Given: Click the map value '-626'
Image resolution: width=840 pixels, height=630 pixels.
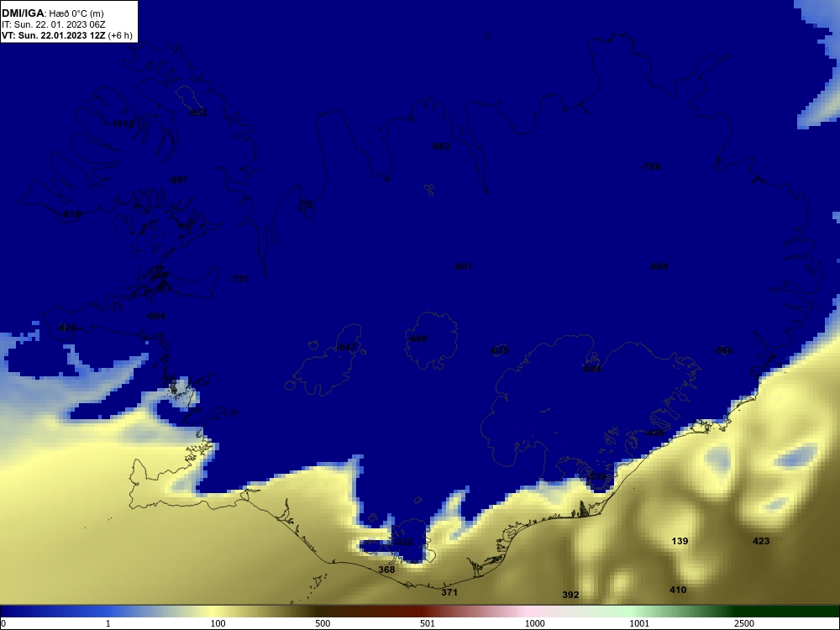Looking at the screenshot, I should coord(66,328).
